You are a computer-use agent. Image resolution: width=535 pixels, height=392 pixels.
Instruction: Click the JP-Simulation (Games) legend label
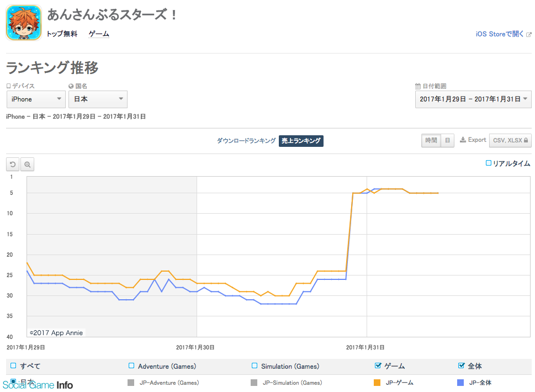293,383
